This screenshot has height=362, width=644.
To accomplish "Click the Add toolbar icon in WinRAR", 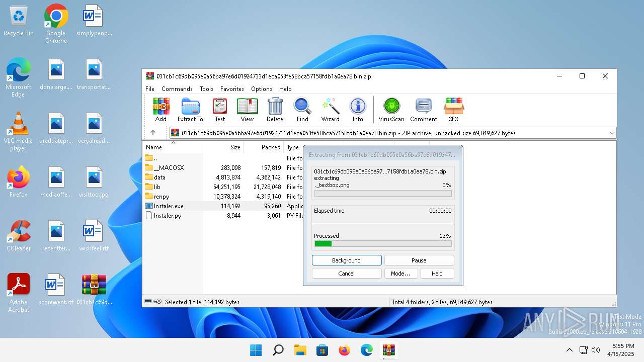I will pyautogui.click(x=161, y=110).
